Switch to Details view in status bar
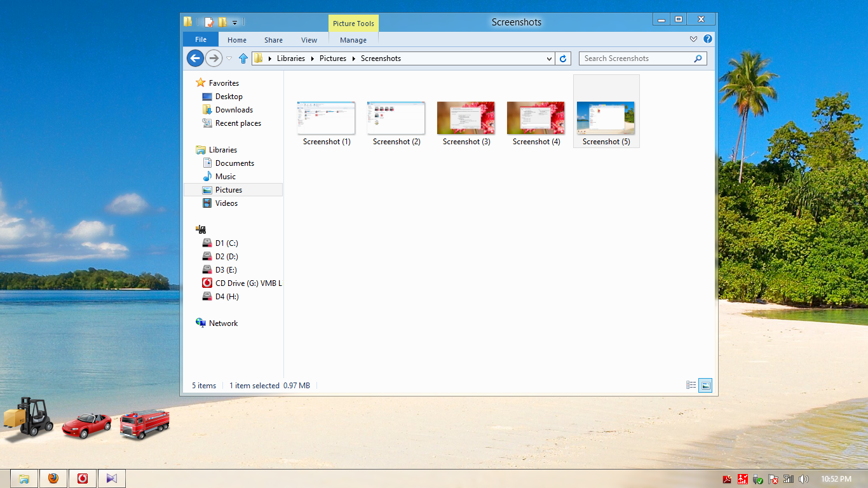This screenshot has height=488, width=868. click(691, 384)
